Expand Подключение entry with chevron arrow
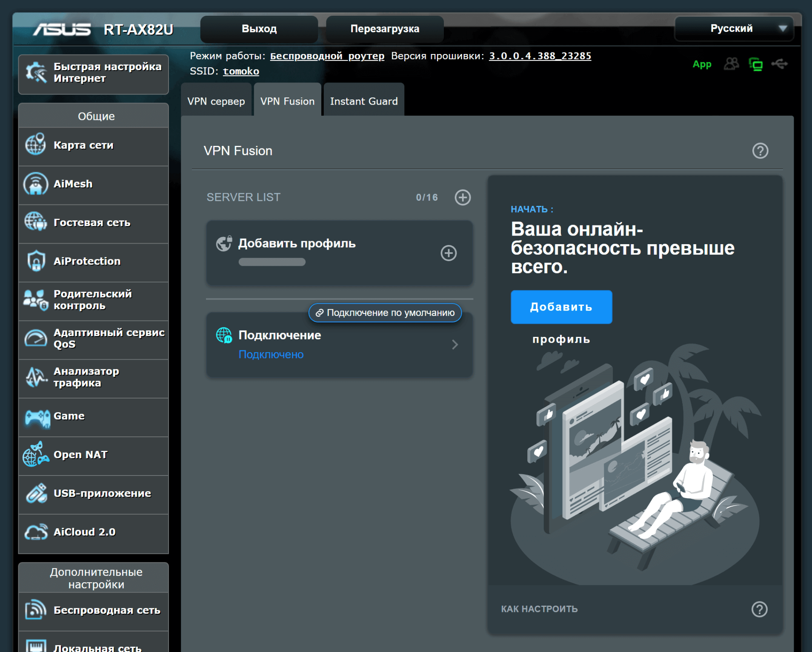 click(x=455, y=345)
